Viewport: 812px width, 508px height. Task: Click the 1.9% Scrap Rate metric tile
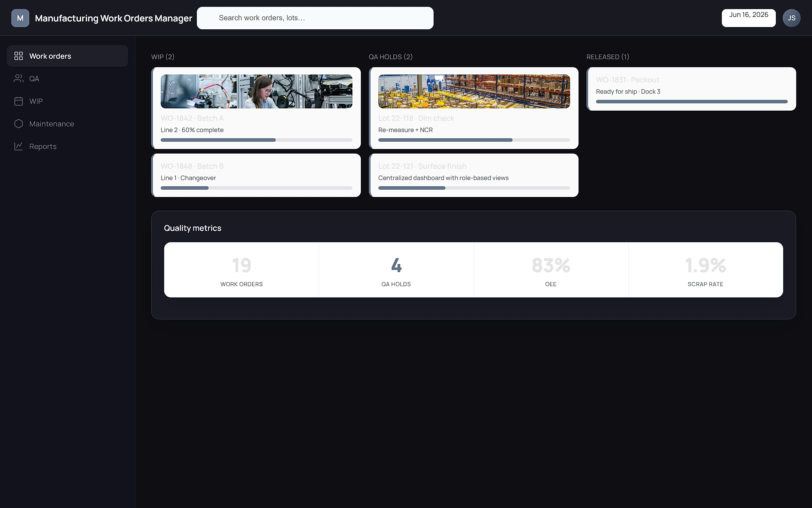(x=706, y=270)
